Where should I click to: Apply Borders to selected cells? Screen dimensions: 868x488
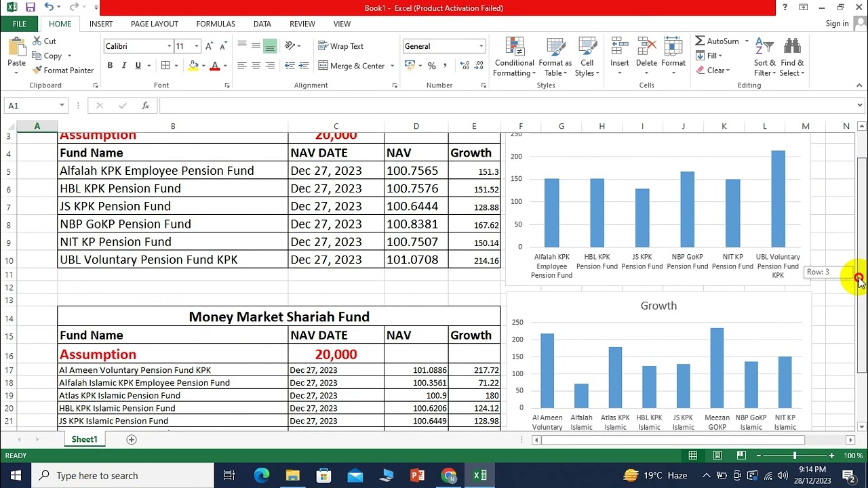pyautogui.click(x=165, y=66)
